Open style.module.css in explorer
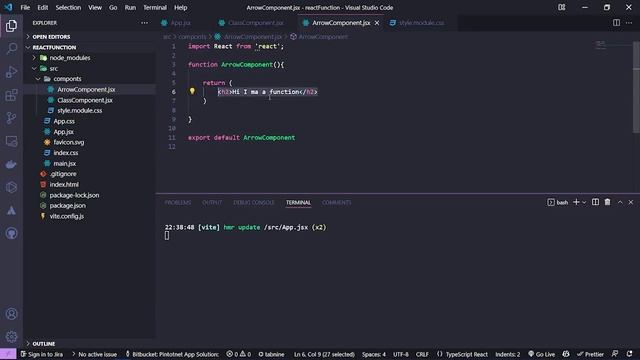The height and width of the screenshot is (360, 640). 80,111
